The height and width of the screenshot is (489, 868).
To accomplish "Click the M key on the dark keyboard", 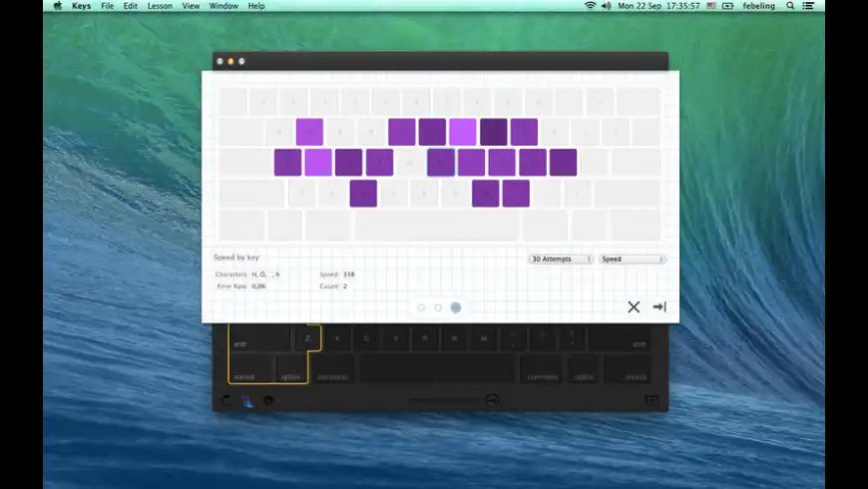I will click(x=484, y=338).
